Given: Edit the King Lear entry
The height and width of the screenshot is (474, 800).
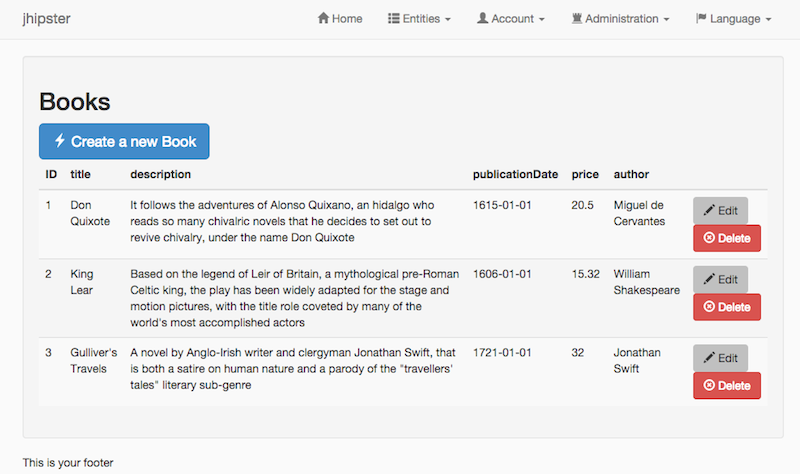Looking at the screenshot, I should click(x=720, y=280).
